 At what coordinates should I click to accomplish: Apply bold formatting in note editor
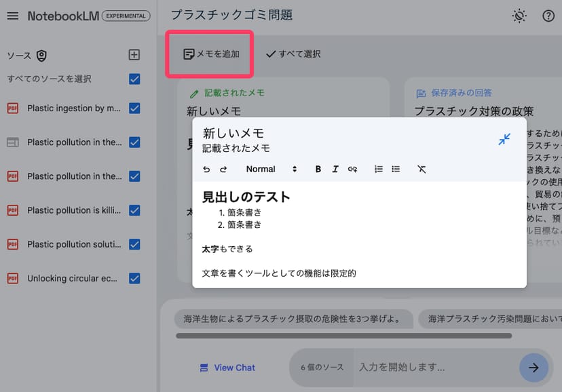tap(318, 169)
